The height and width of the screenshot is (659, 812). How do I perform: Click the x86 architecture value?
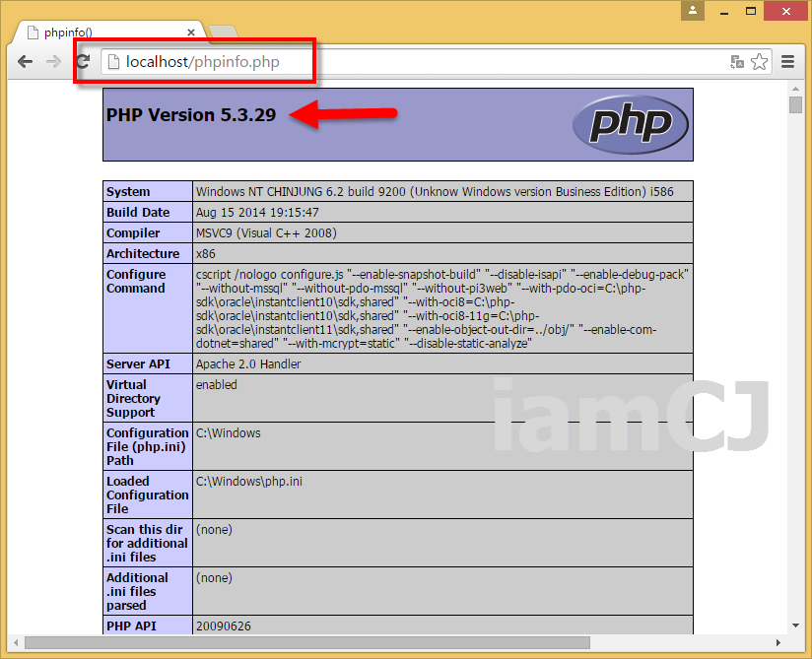(206, 254)
